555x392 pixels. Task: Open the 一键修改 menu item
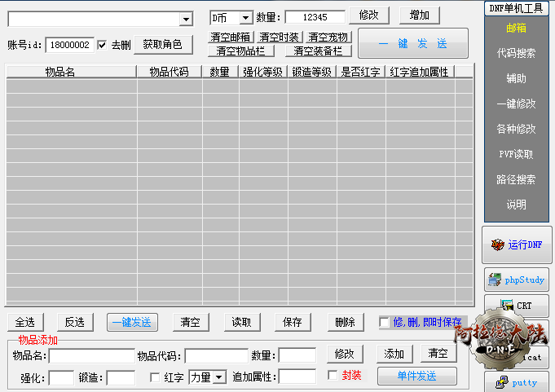(x=516, y=104)
